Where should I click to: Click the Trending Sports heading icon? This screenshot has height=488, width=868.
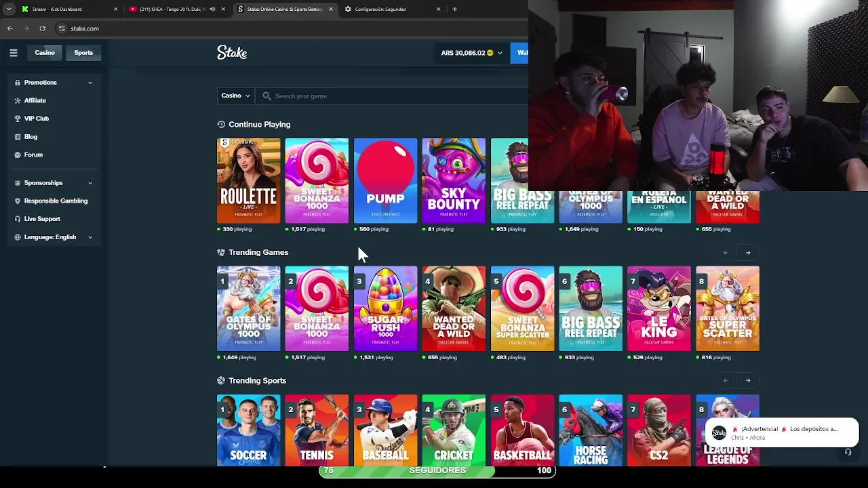[221, 381]
